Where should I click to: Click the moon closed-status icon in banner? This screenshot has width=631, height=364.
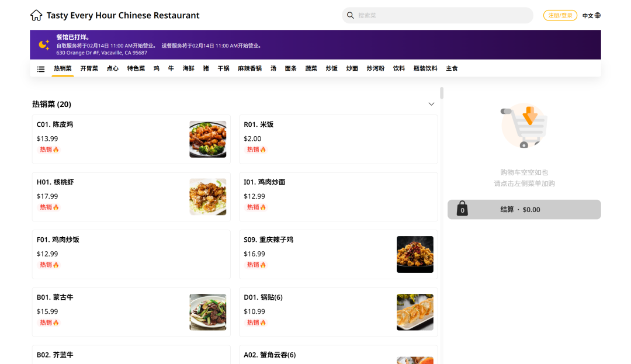44,44
